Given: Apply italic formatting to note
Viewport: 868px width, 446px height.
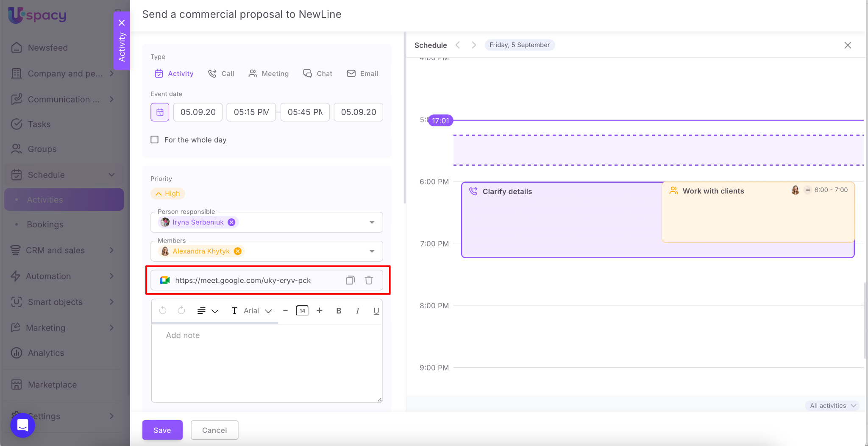Looking at the screenshot, I should click(x=358, y=311).
